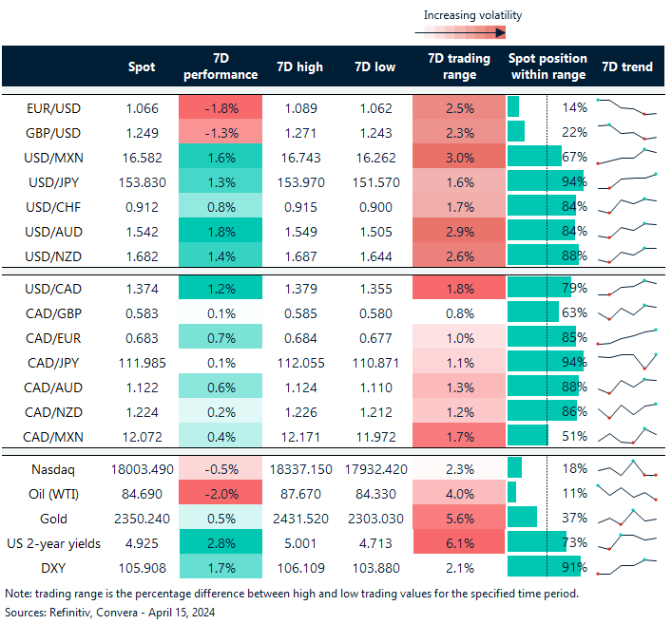Screen dimensions: 672x624
Task: Select the DXY 7D trend sparkline
Action: (626, 567)
